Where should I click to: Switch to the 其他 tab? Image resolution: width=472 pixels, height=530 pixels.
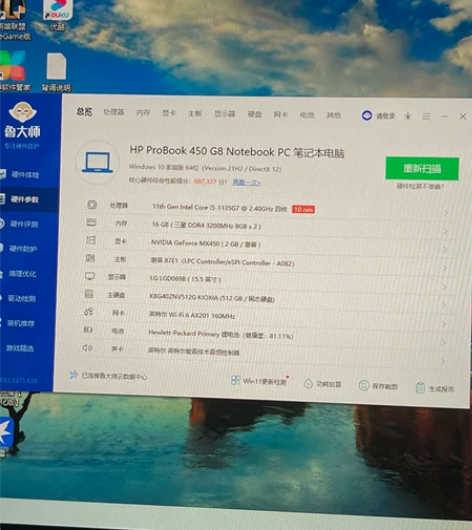(x=333, y=115)
